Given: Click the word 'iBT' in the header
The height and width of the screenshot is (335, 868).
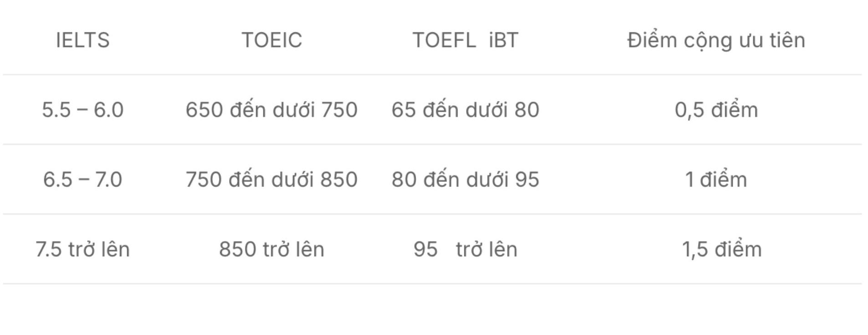Looking at the screenshot, I should [x=503, y=40].
